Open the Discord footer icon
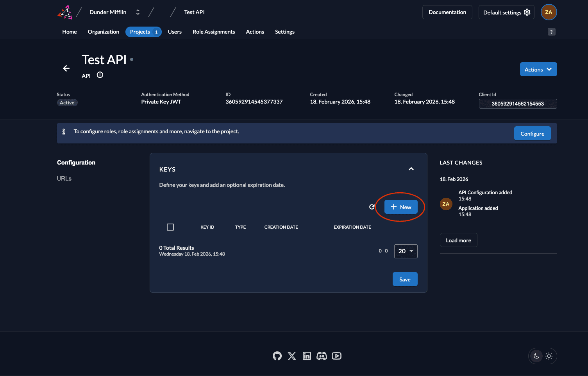Screen dimensions: 588x376 click(322, 356)
